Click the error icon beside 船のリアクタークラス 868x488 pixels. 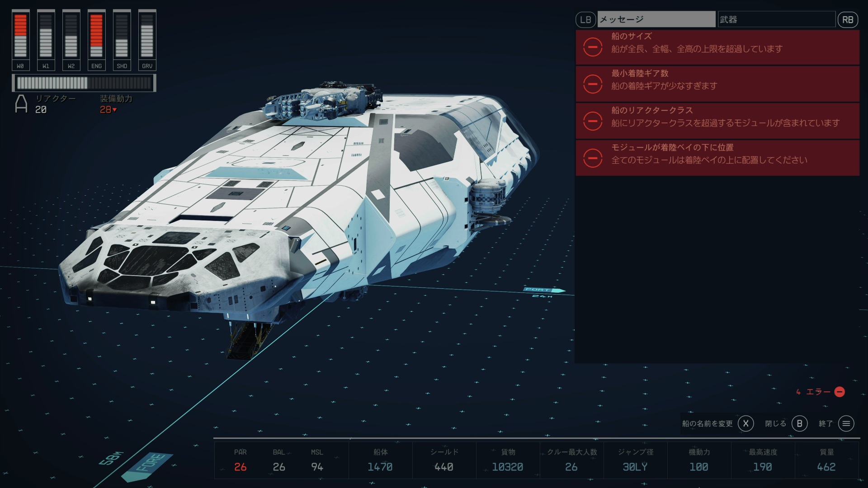coord(593,121)
